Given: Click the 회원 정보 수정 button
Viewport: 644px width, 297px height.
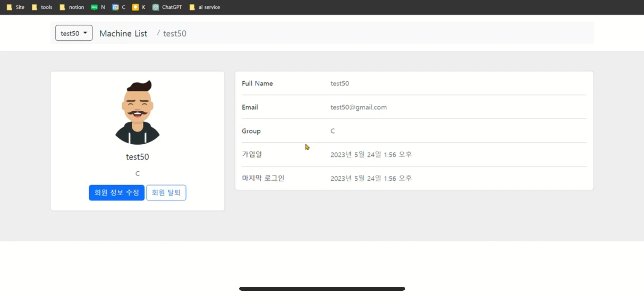Looking at the screenshot, I should click(117, 192).
